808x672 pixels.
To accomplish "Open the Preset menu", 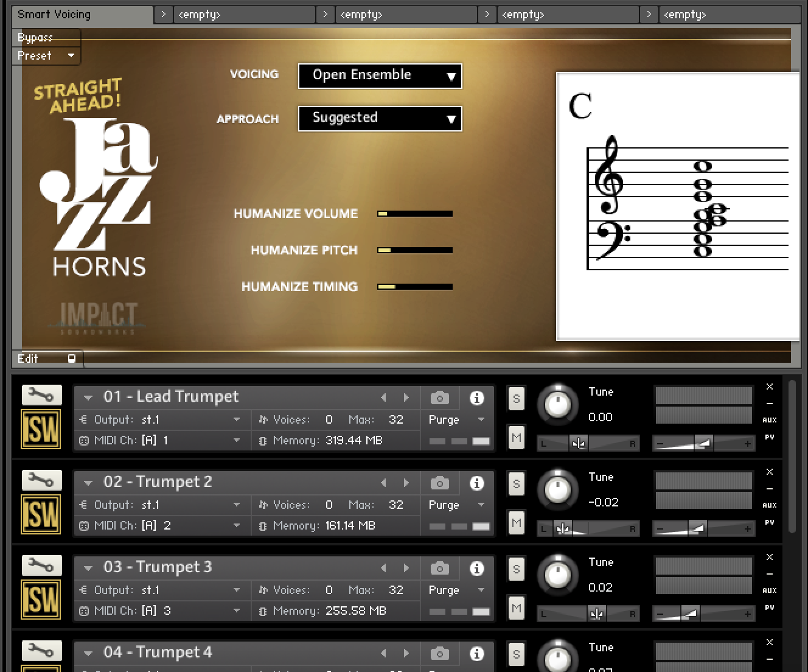I will [x=46, y=55].
